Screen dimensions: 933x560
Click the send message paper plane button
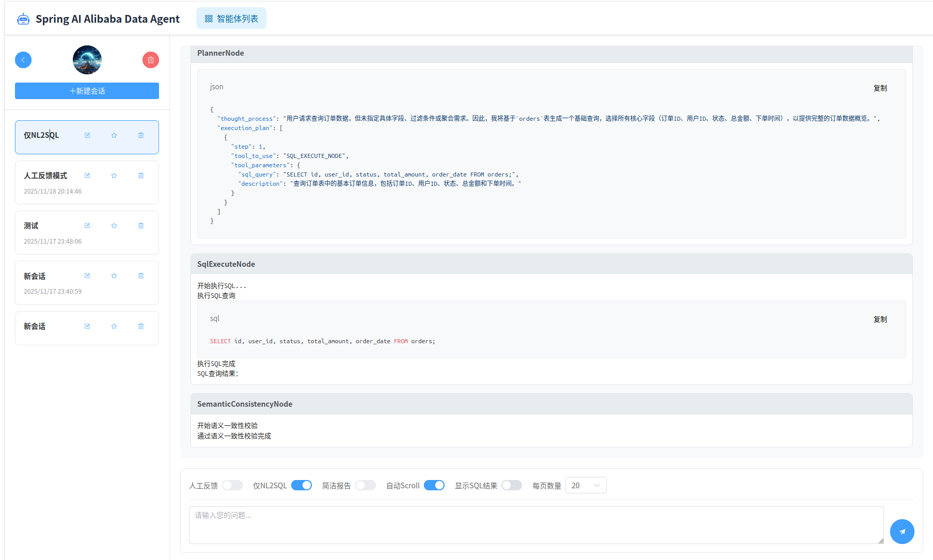(902, 531)
